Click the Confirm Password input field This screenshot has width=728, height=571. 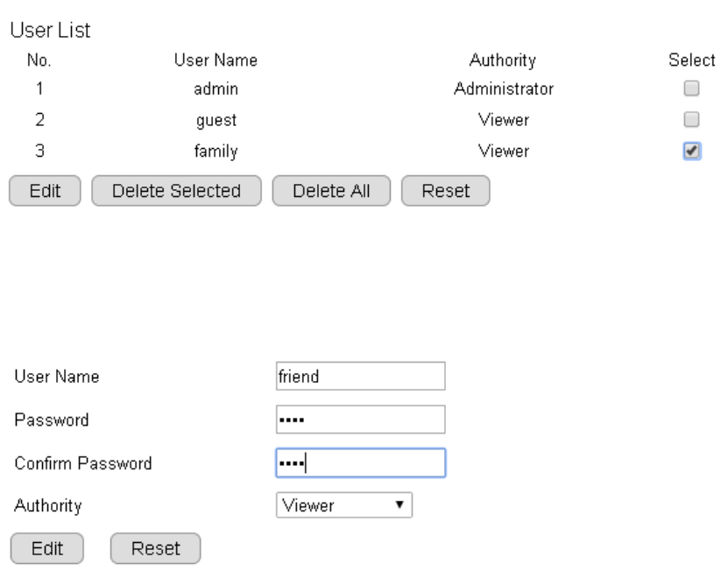(360, 462)
